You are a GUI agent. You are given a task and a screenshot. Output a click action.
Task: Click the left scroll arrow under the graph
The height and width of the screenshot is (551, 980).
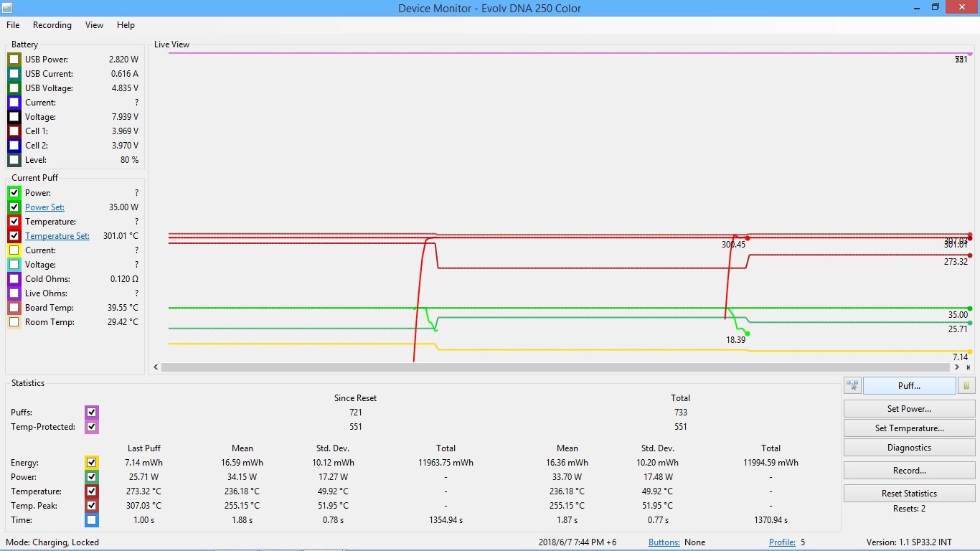tap(157, 367)
